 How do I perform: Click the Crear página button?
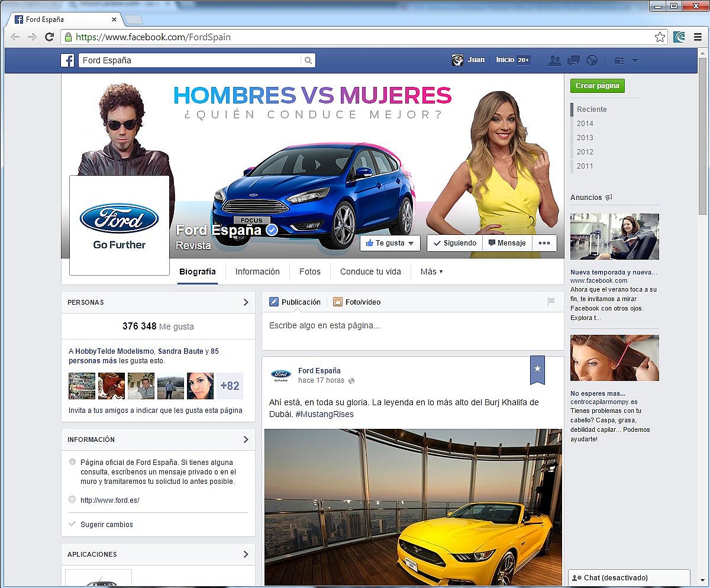[598, 86]
